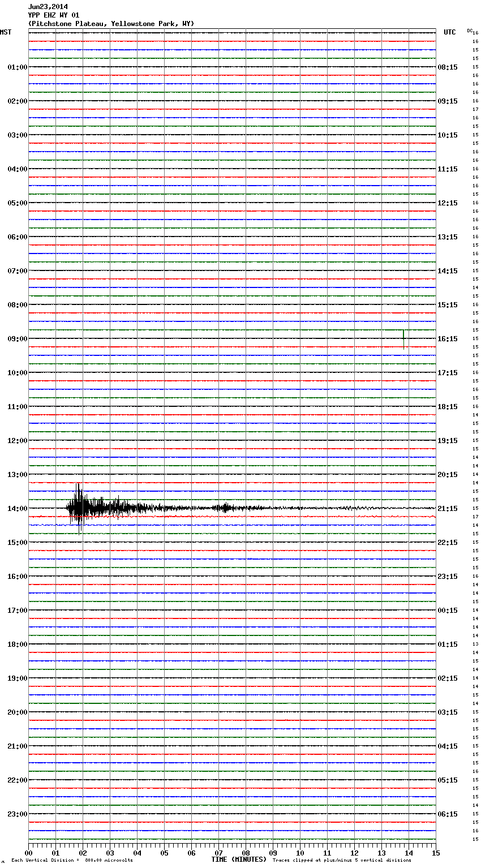Select the 06:15 UTC time label

[448, 814]
